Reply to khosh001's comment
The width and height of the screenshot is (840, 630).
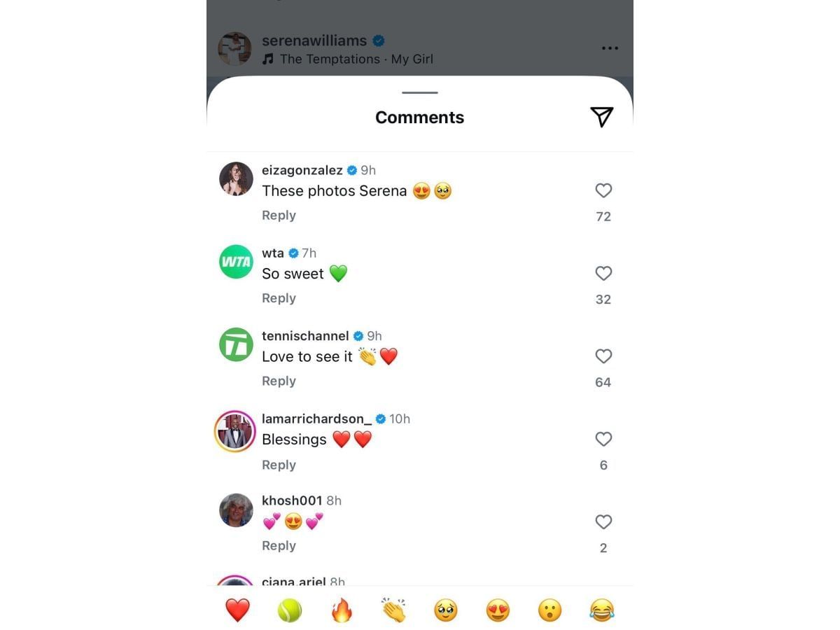(279, 545)
